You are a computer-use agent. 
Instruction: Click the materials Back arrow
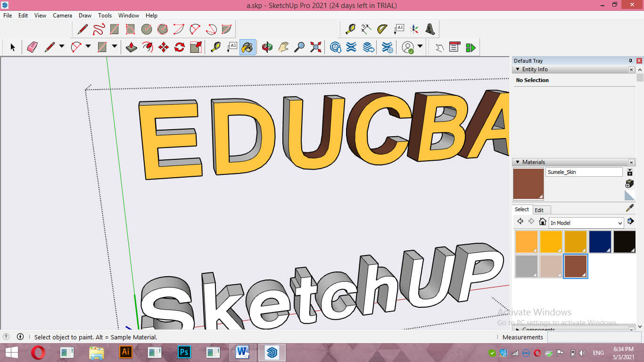point(520,222)
